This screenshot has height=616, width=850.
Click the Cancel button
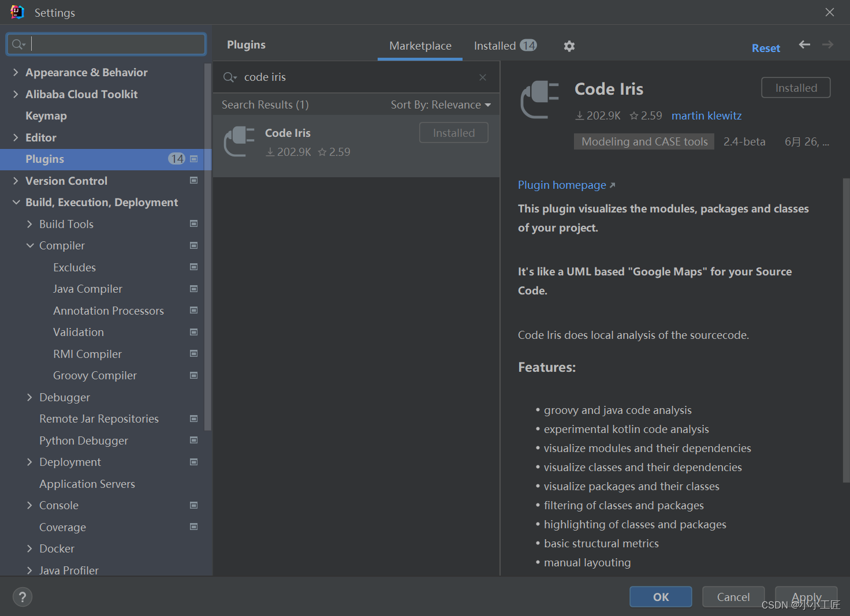[733, 597]
